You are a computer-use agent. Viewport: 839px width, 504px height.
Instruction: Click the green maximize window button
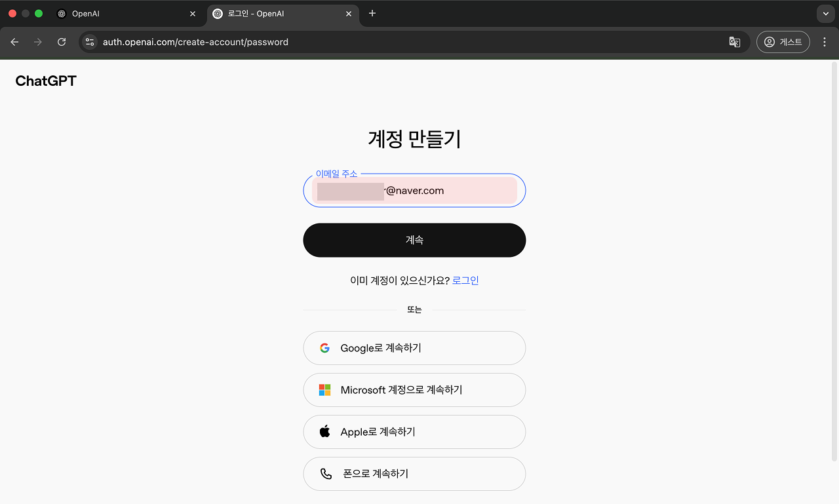(x=39, y=13)
